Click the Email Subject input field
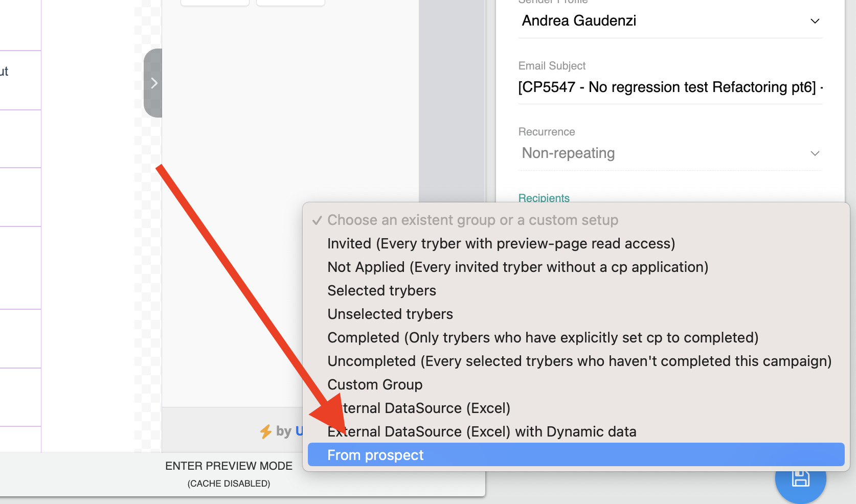Viewport: 856px width, 504px height. [x=670, y=87]
